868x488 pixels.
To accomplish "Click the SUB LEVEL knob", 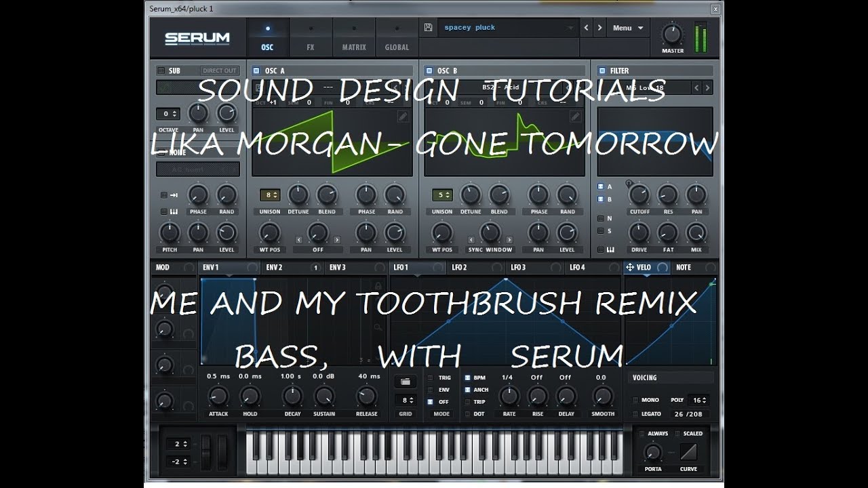I will [226, 113].
